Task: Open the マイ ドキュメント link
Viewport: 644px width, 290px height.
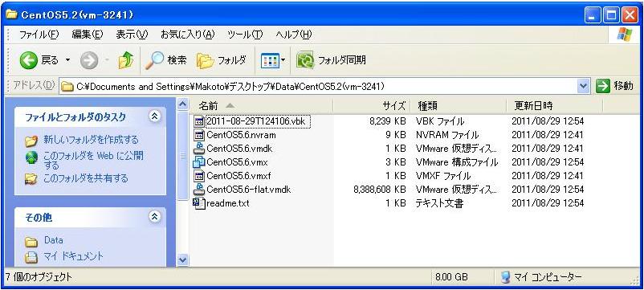Action: click(74, 256)
